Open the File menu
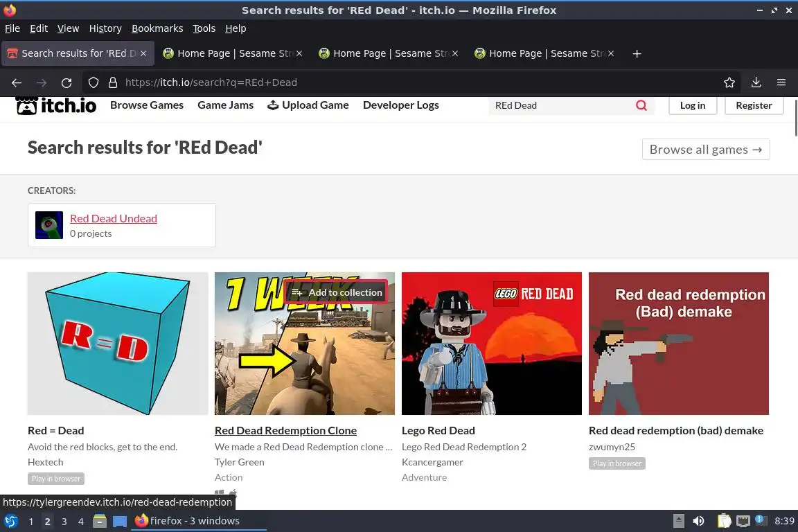This screenshot has height=532, width=798. coord(12,28)
